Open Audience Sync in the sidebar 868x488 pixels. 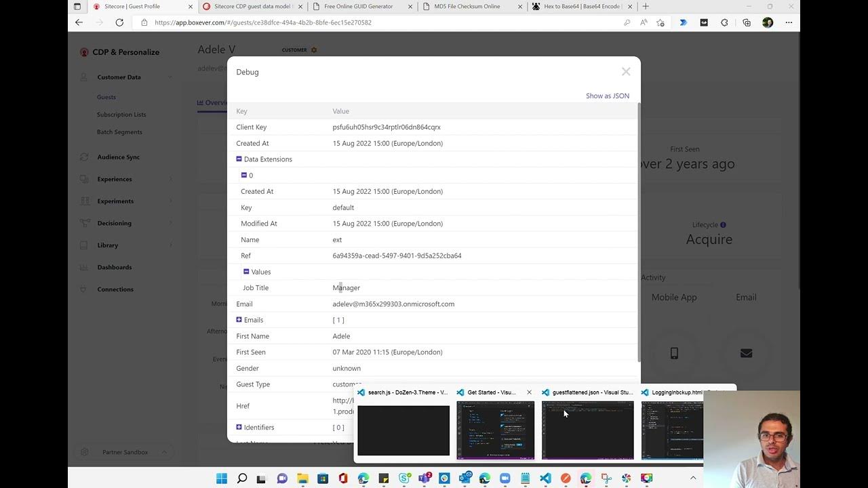(119, 157)
